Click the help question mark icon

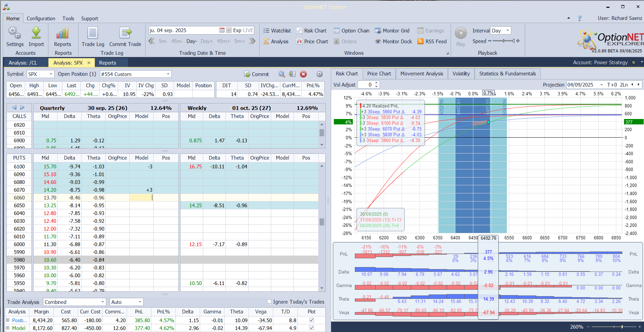580,18
